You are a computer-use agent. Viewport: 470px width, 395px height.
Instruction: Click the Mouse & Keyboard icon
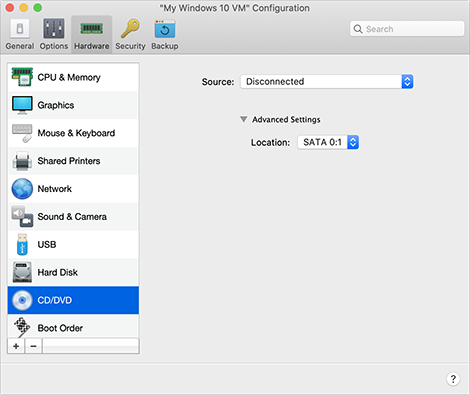click(x=22, y=133)
